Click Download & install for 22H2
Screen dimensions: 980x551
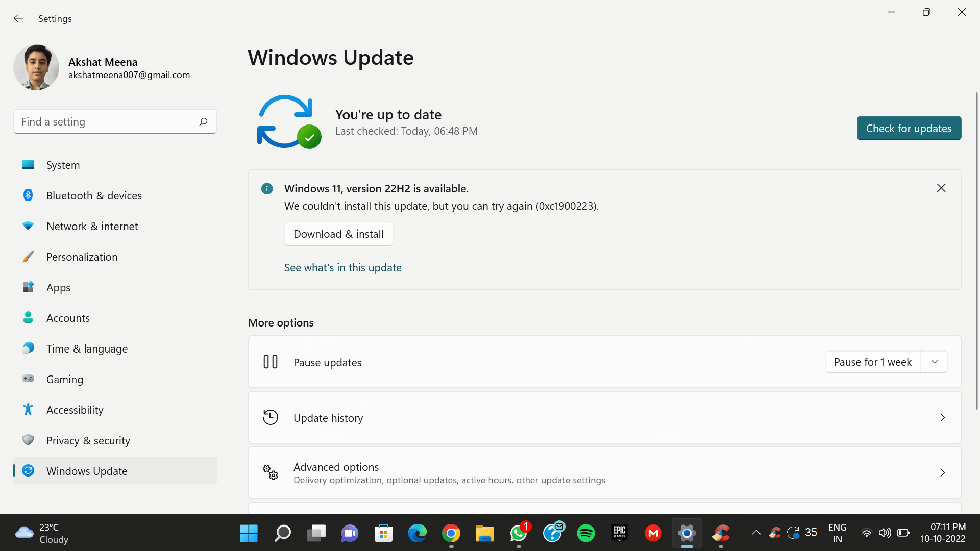pyautogui.click(x=339, y=234)
